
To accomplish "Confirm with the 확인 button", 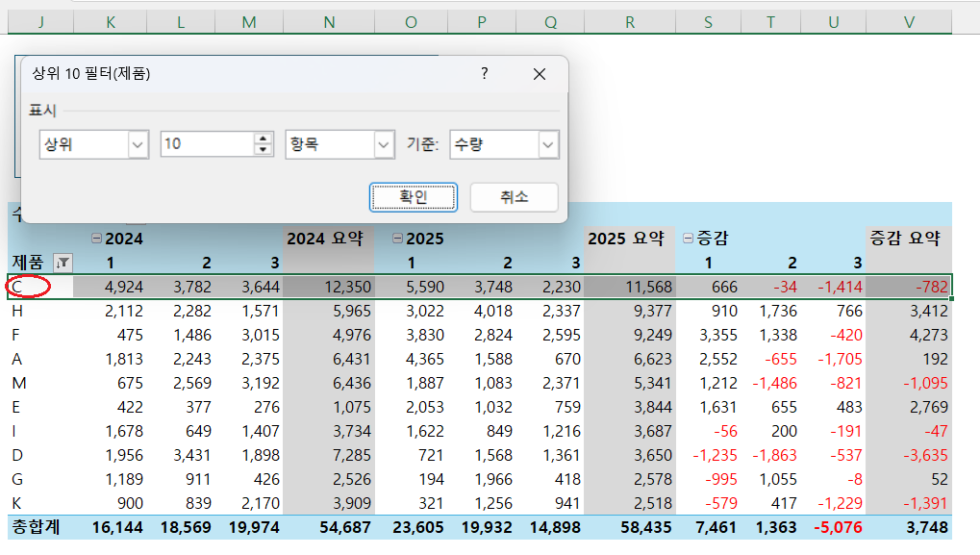I will point(414,197).
